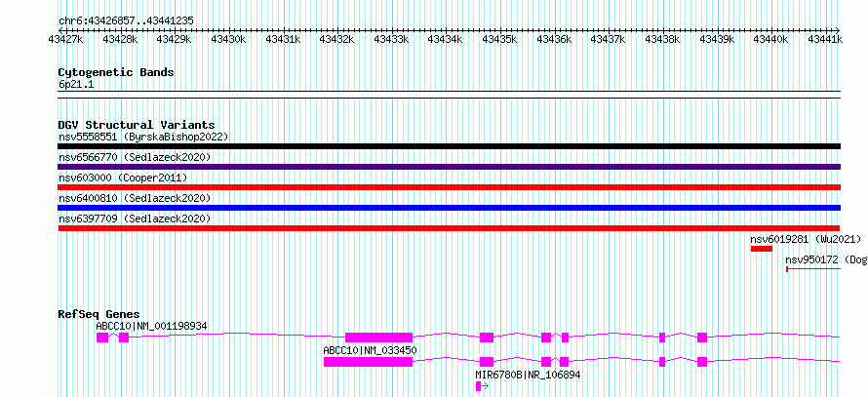Viewport: 868px width, 397px height.
Task: Click the 43432k ruler tick label
Action: click(337, 39)
